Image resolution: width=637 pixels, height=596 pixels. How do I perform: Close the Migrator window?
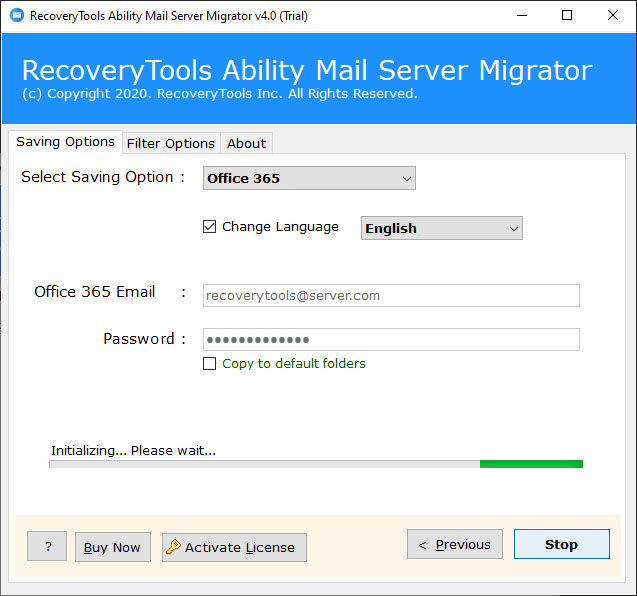(613, 15)
